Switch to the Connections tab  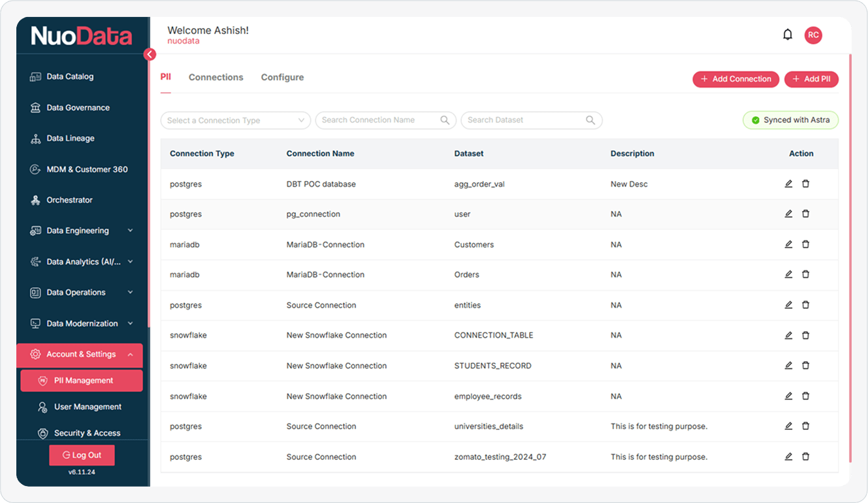pos(216,77)
